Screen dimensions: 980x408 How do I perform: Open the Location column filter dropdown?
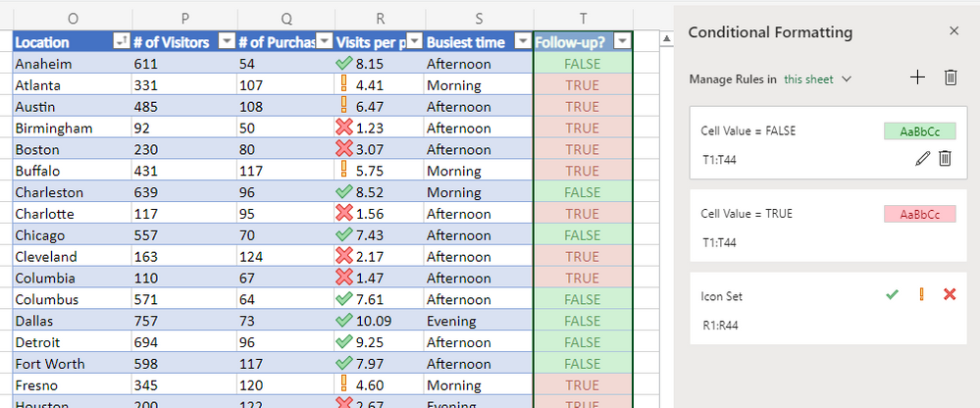point(121,41)
